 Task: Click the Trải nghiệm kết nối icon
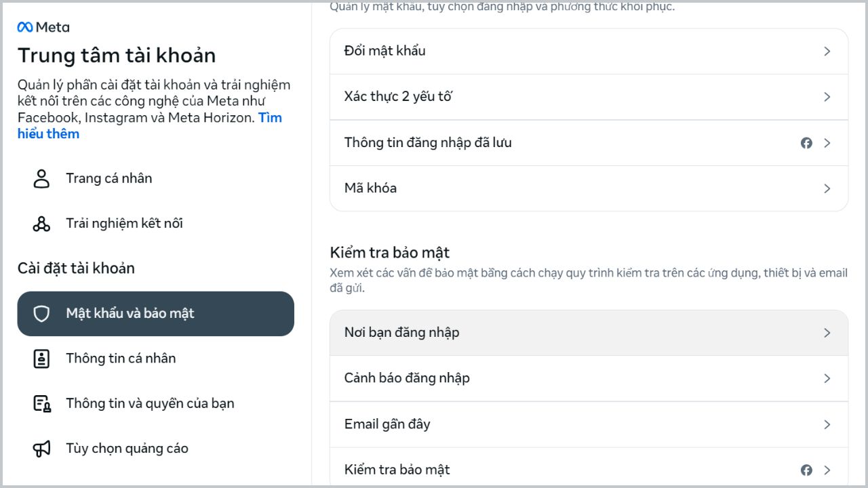click(41, 224)
